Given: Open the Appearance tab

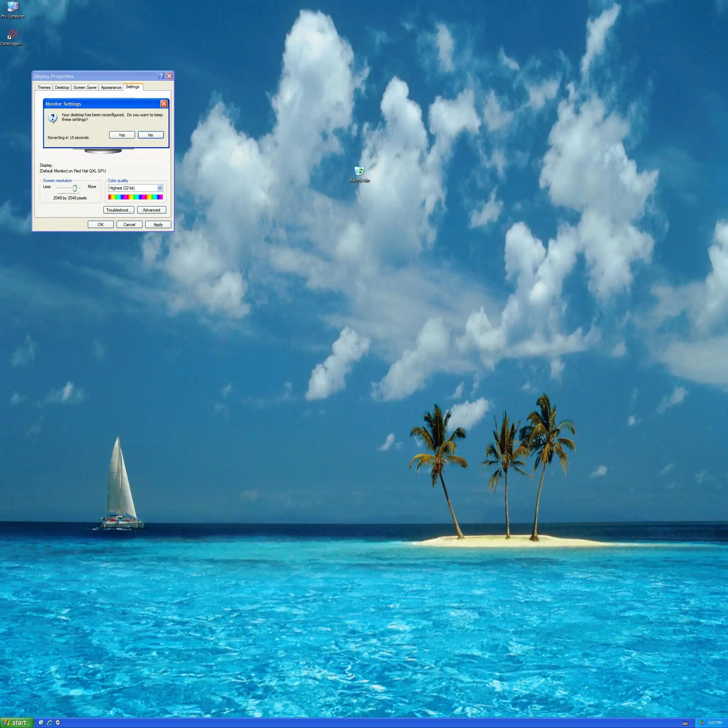Looking at the screenshot, I should pyautogui.click(x=111, y=87).
